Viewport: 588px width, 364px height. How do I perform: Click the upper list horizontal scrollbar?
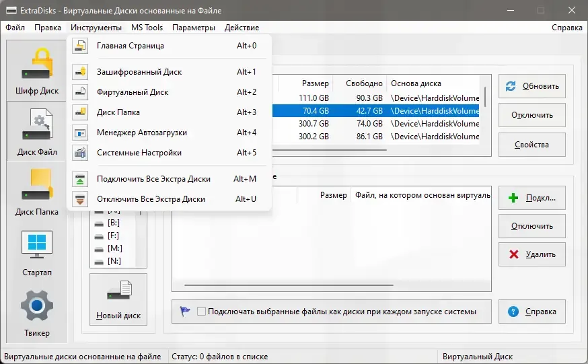click(329, 150)
